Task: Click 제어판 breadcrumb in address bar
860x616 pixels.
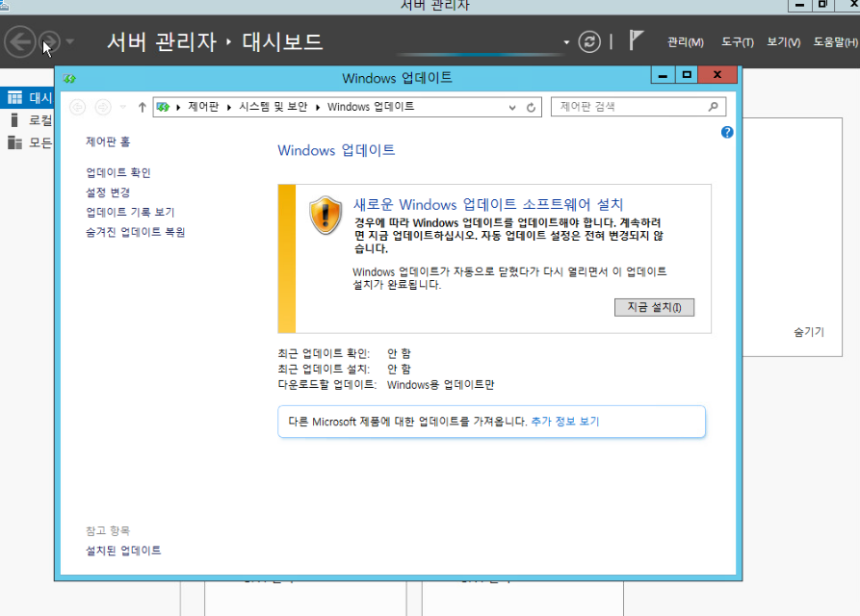Action: tap(203, 106)
